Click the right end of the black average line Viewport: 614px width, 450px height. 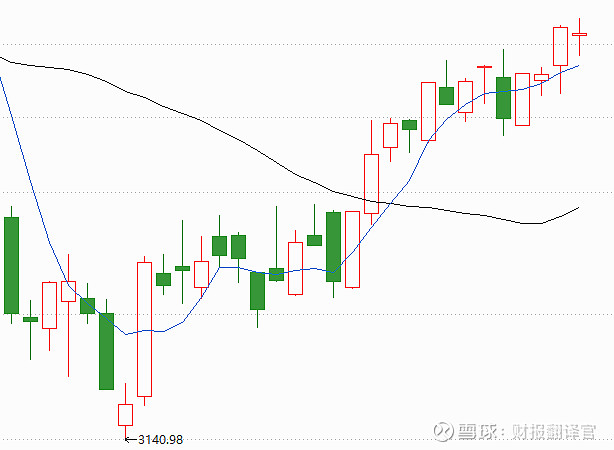point(577,208)
